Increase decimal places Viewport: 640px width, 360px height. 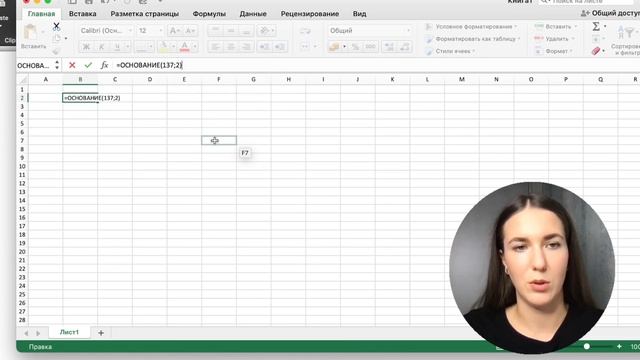pyautogui.click(x=389, y=47)
